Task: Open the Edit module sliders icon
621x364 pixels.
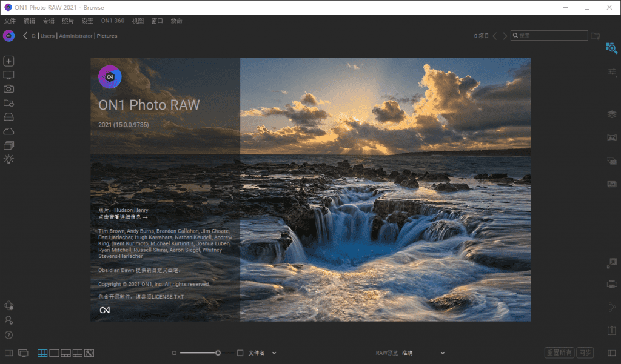Action: [611, 72]
